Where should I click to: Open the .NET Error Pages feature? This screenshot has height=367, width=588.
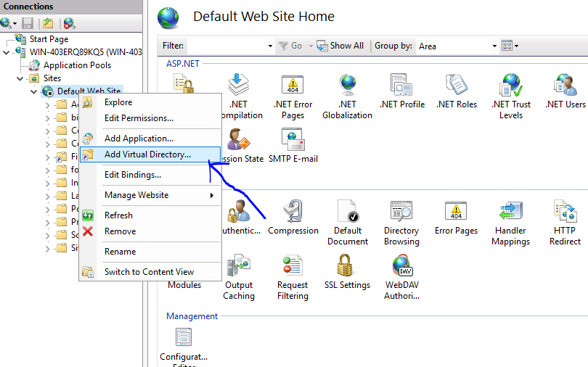(293, 97)
